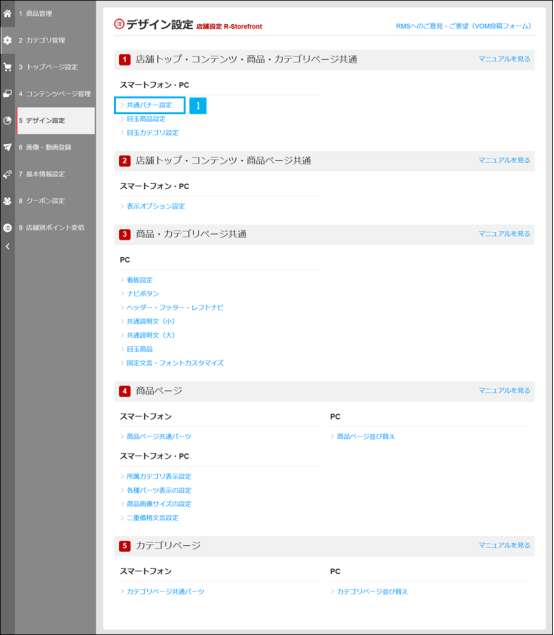
Task: Open the 商品ページ並び替え link
Action: point(366,436)
